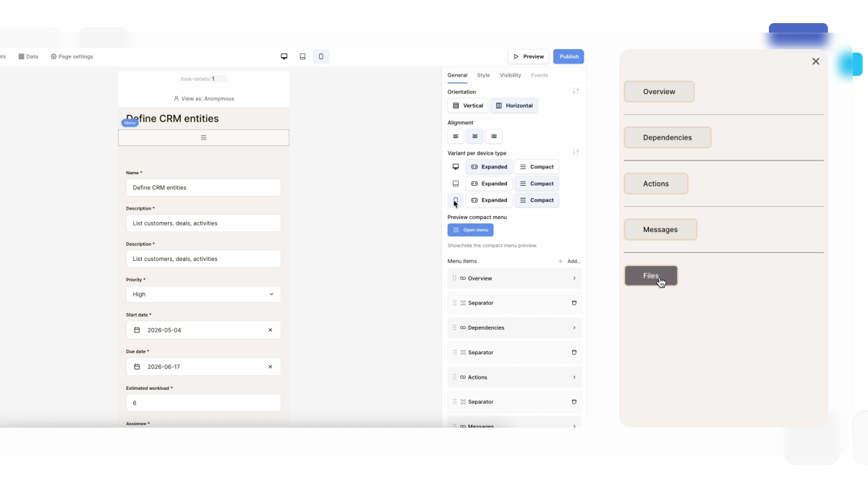
Task: Click hamburger icon in canvas menu bar
Action: tap(203, 137)
